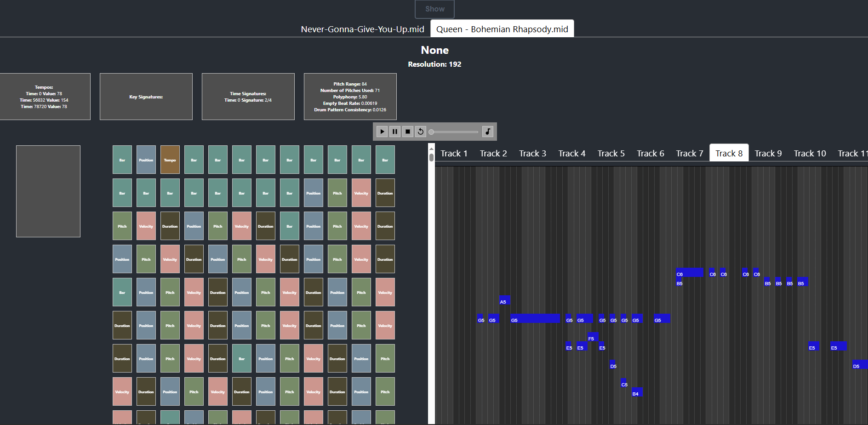The image size is (868, 425).
Task: Switch to Track 5 tab
Action: 611,153
